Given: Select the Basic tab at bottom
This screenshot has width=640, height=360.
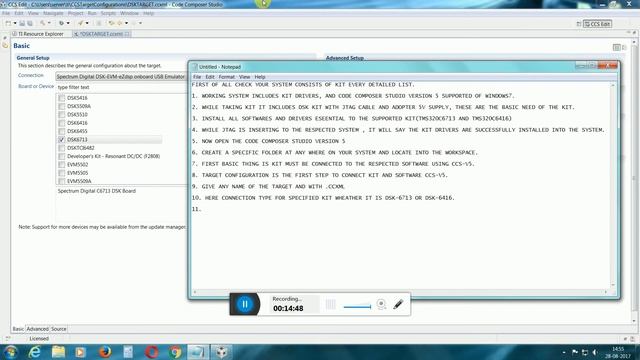Looking at the screenshot, I should click(18, 329).
